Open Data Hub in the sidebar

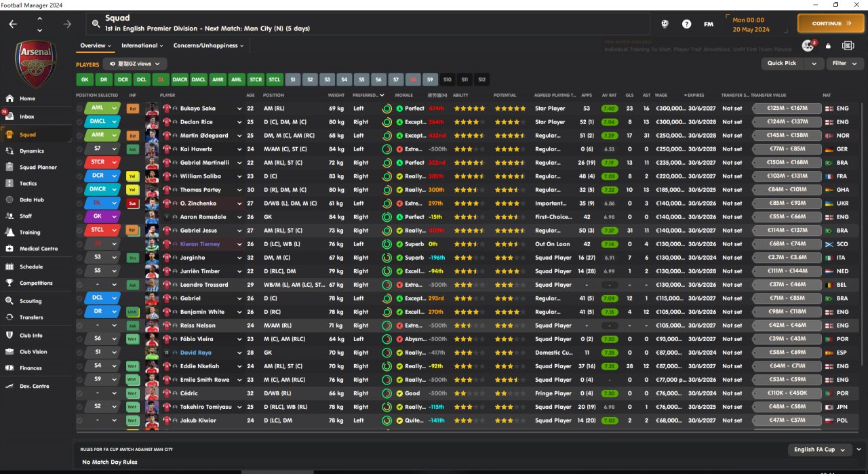coord(32,199)
